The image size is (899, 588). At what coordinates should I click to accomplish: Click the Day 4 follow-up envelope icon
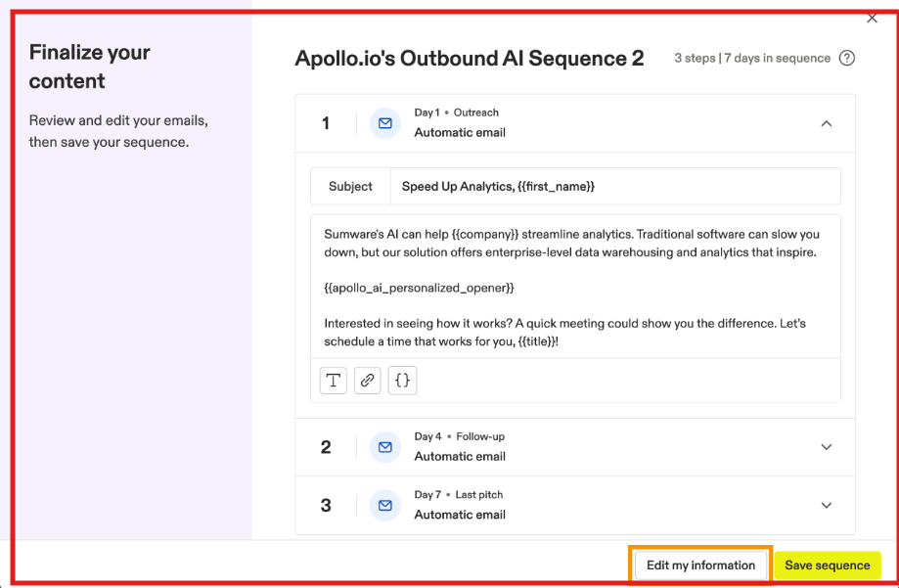384,446
